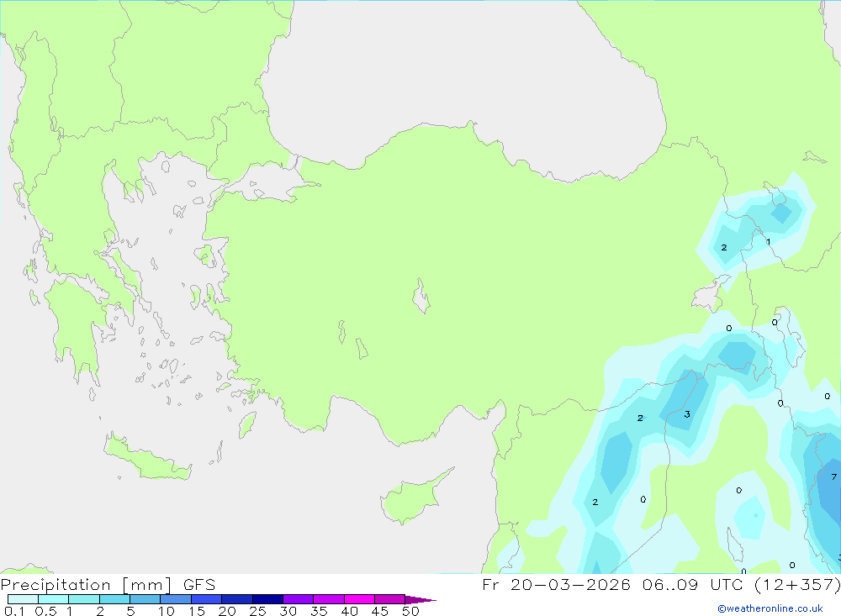Click the "Fr" weekday label
This screenshot has width=841, height=616.
tap(490, 584)
